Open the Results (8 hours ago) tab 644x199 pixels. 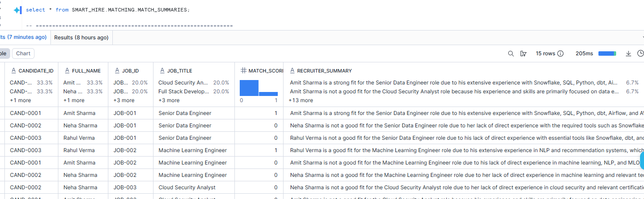[81, 38]
